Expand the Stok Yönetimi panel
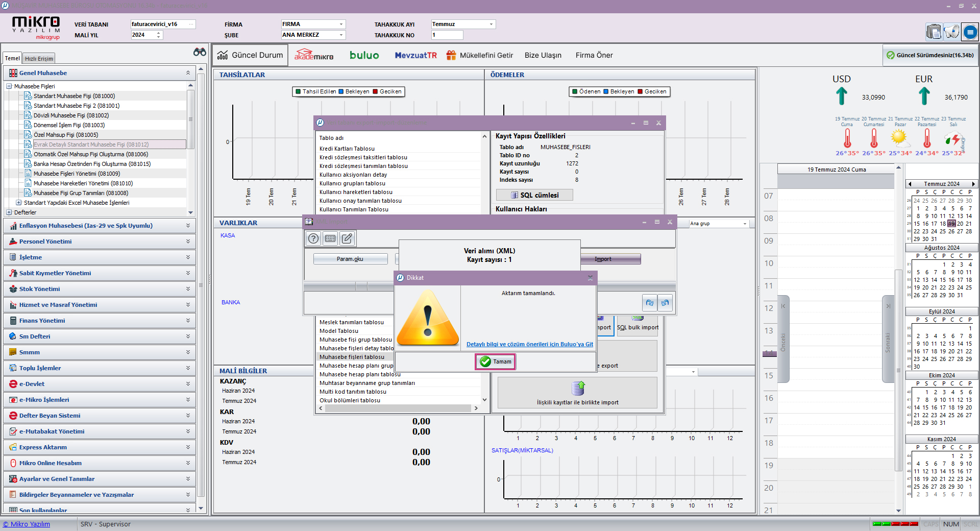 [x=188, y=289]
